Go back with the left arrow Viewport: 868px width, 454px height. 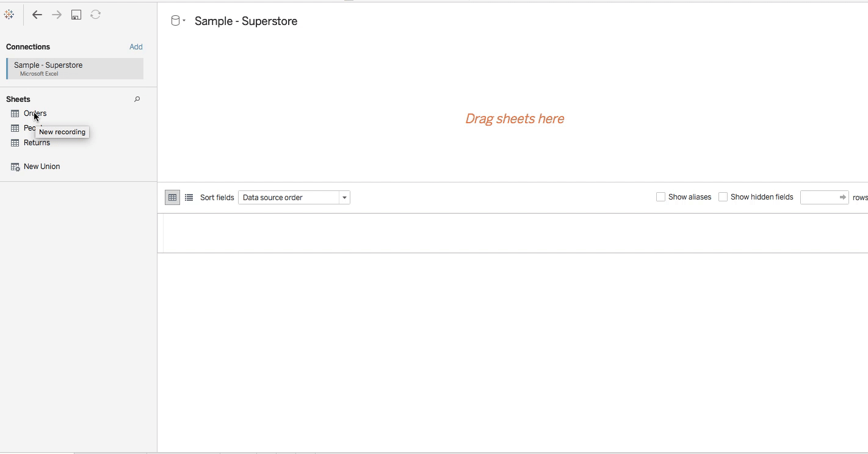pyautogui.click(x=37, y=15)
